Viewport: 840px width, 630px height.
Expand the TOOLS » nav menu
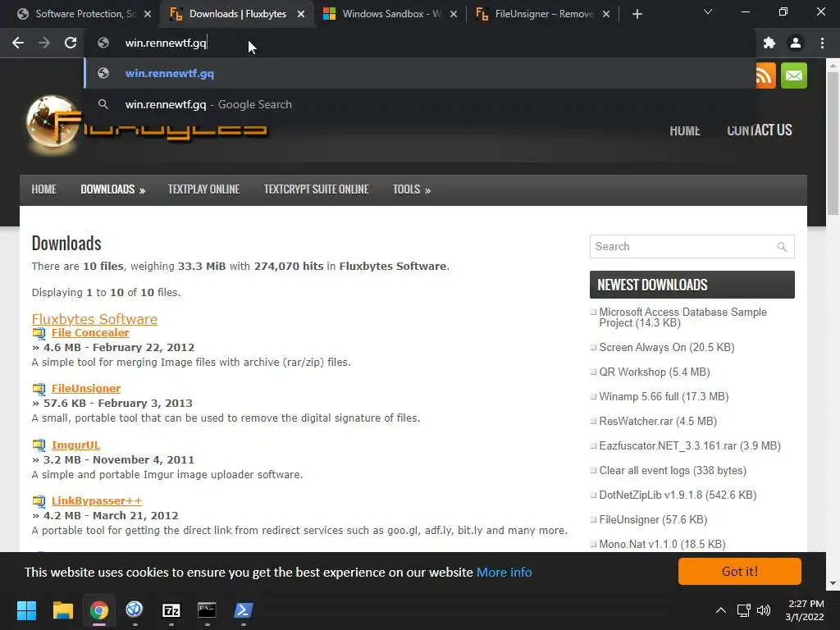tap(412, 189)
